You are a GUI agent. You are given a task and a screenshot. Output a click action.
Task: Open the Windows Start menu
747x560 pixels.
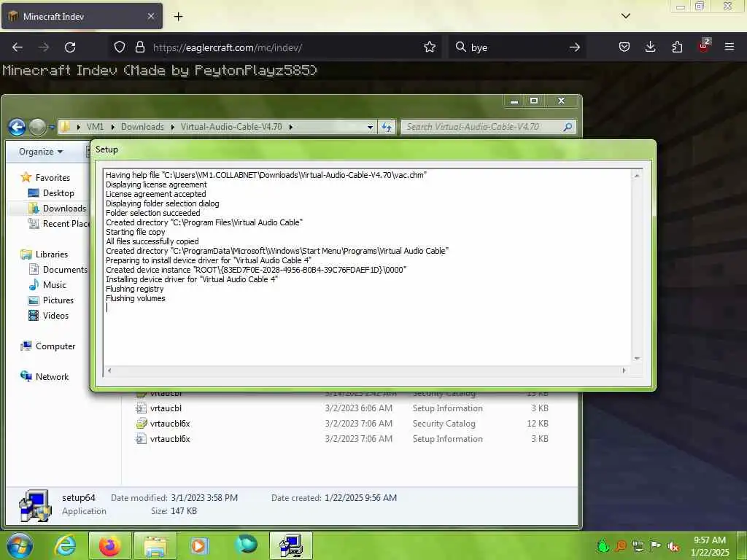tap(20, 545)
